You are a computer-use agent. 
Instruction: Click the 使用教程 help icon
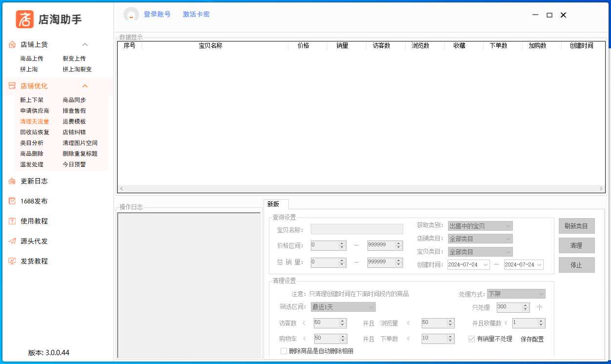[12, 221]
